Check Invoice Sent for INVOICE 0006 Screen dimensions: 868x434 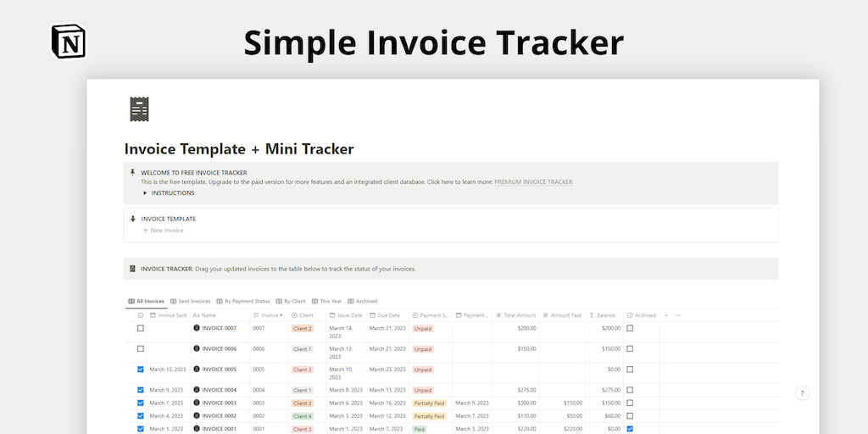click(141, 348)
